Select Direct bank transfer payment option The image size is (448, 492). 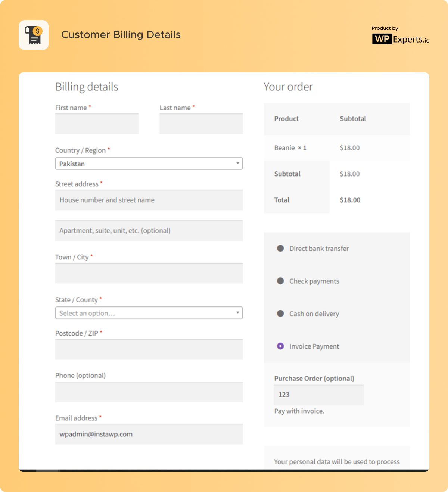click(280, 249)
